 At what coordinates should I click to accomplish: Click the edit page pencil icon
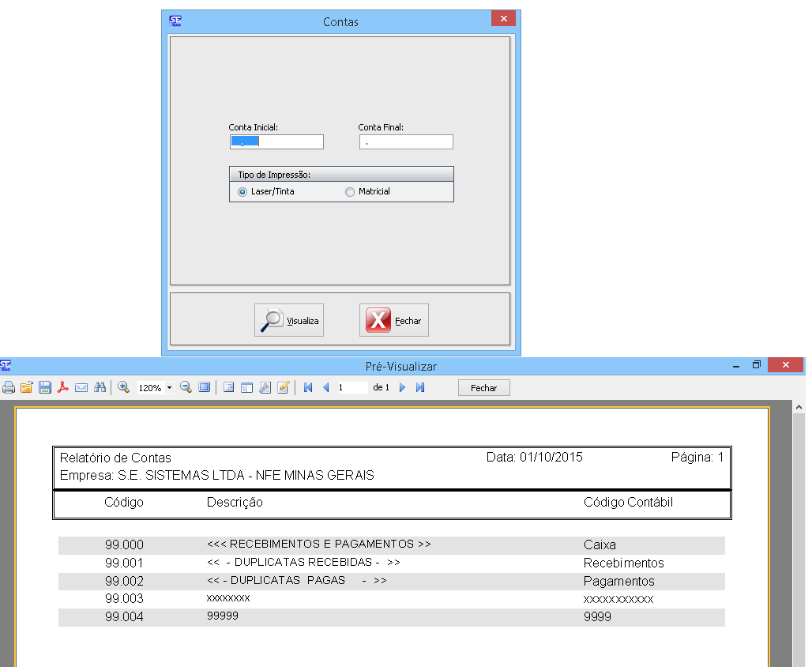point(284,387)
